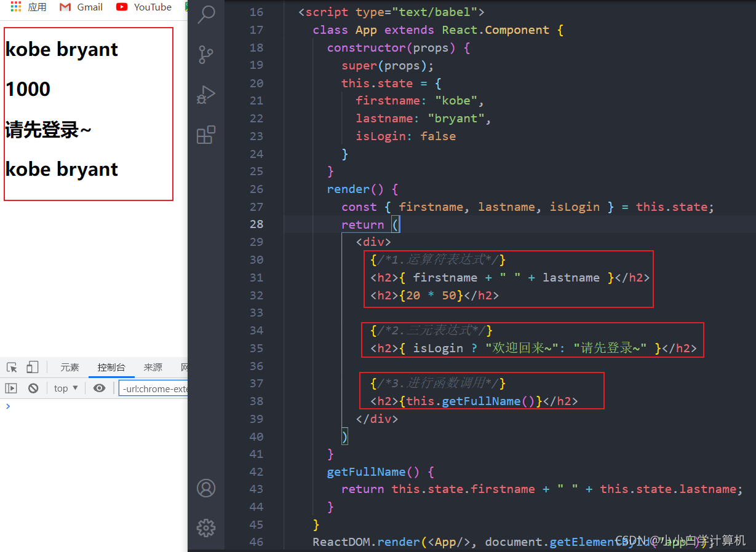
Task: Click the '{this.getFullName()}' h2 line
Action: (x=474, y=401)
